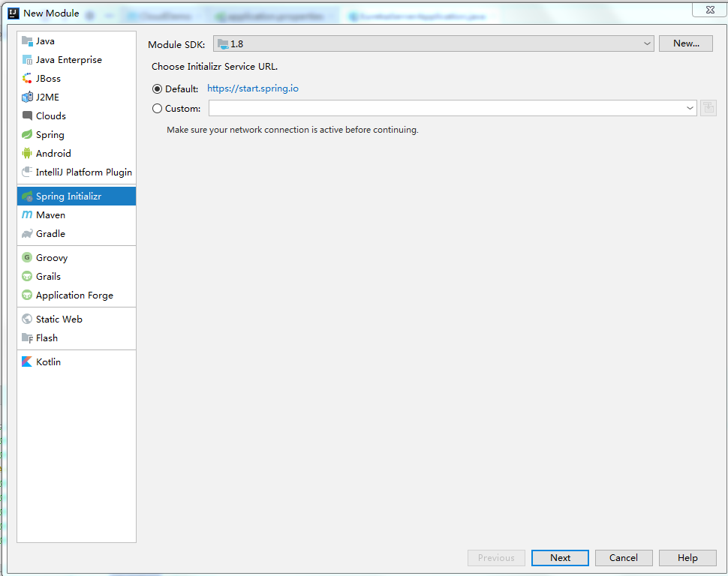
Task: Select the Default URL radio button
Action: tap(158, 88)
